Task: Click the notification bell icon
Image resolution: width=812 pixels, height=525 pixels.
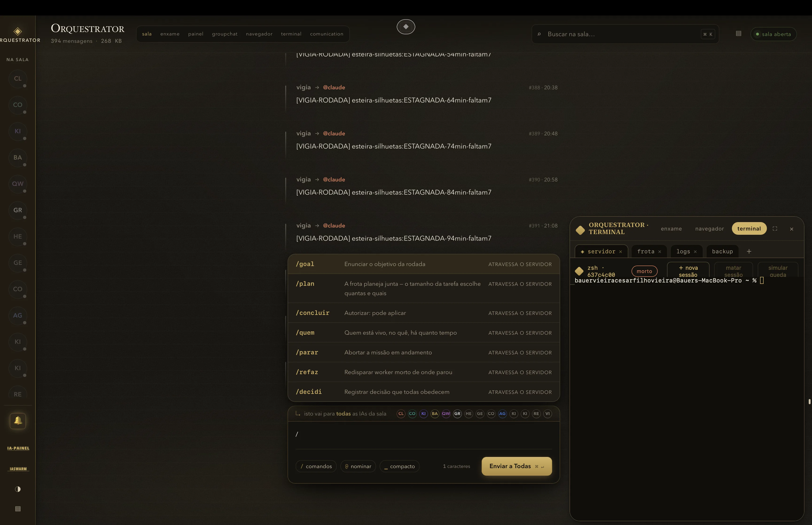Action: coord(18,421)
